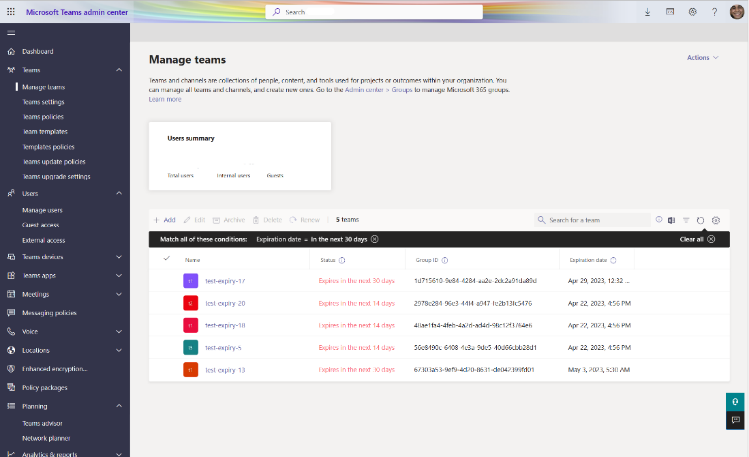Viewport: 749px width, 457px height.
Task: Open the test-expiry-5 team link
Action: pyautogui.click(x=223, y=348)
